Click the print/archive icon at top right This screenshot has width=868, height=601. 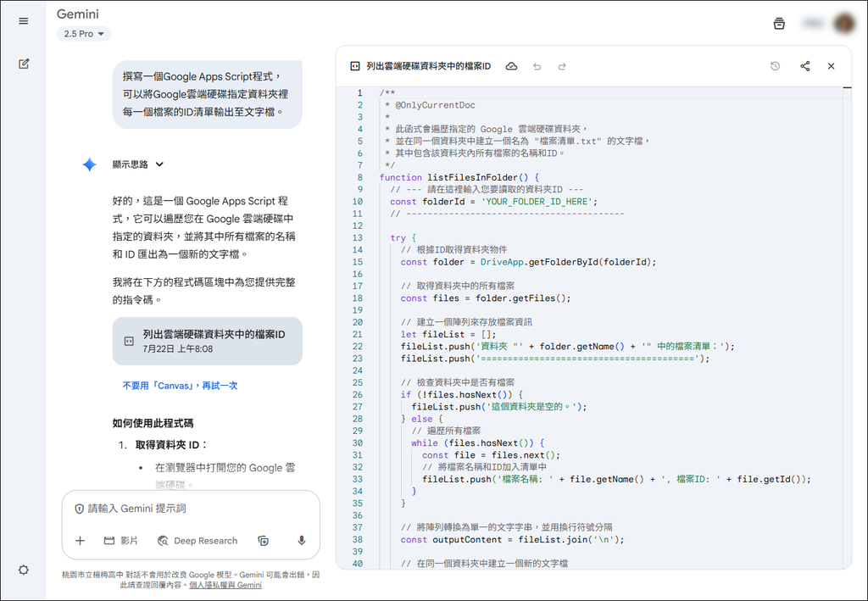[779, 23]
